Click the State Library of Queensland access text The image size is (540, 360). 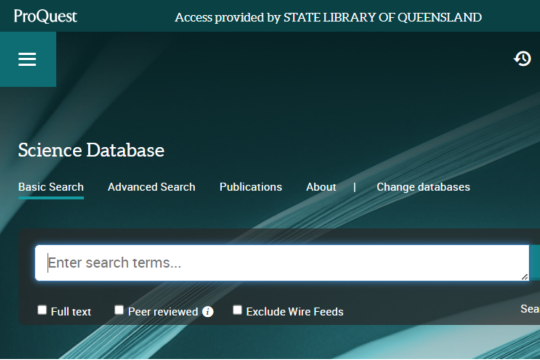(x=328, y=18)
